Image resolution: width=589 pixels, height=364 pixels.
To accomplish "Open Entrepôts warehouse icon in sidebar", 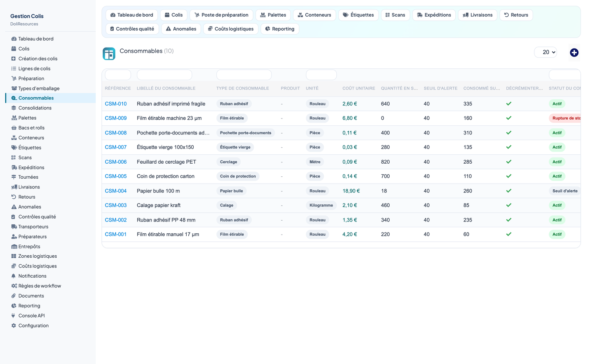I will click(x=14, y=247).
